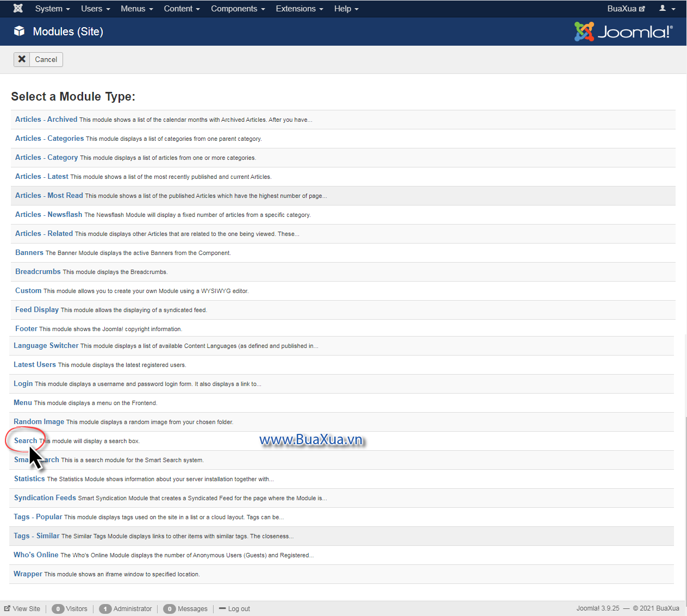Click Log out in the footer
Screen dimensions: 687x616
point(235,608)
